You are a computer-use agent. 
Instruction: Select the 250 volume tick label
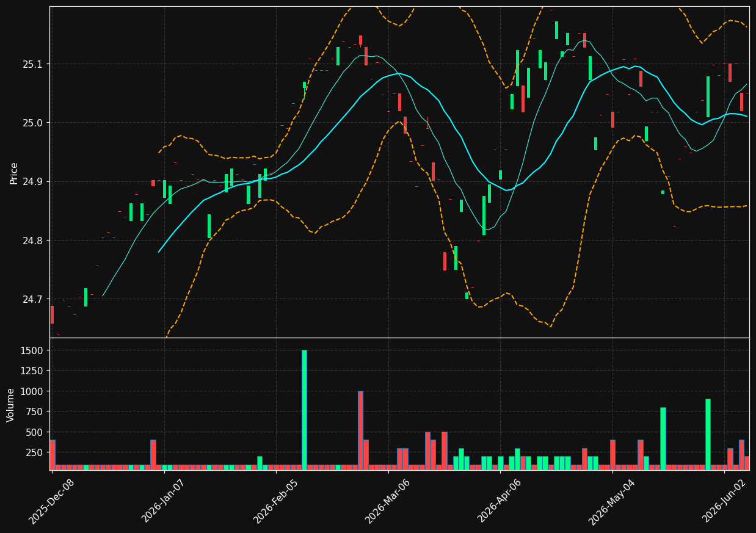[35, 452]
